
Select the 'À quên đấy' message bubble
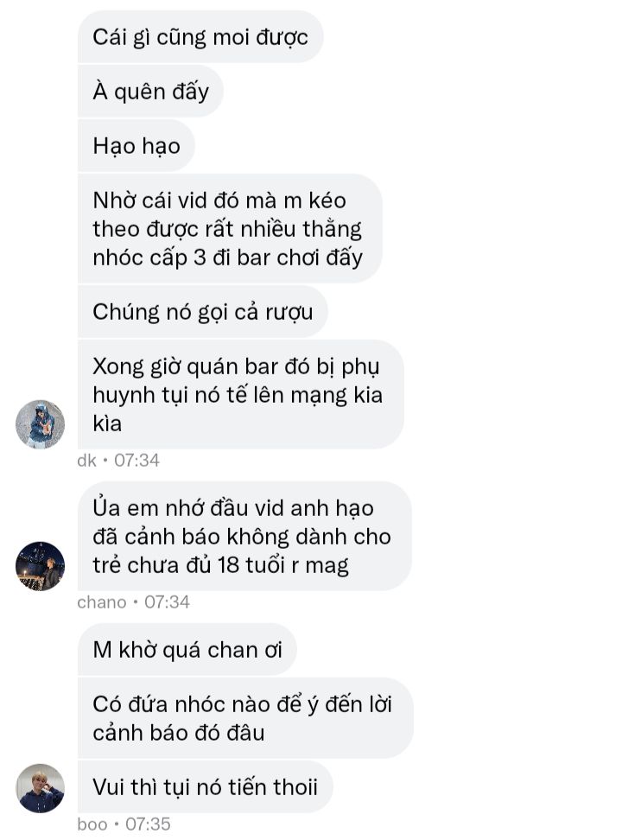coord(150,92)
